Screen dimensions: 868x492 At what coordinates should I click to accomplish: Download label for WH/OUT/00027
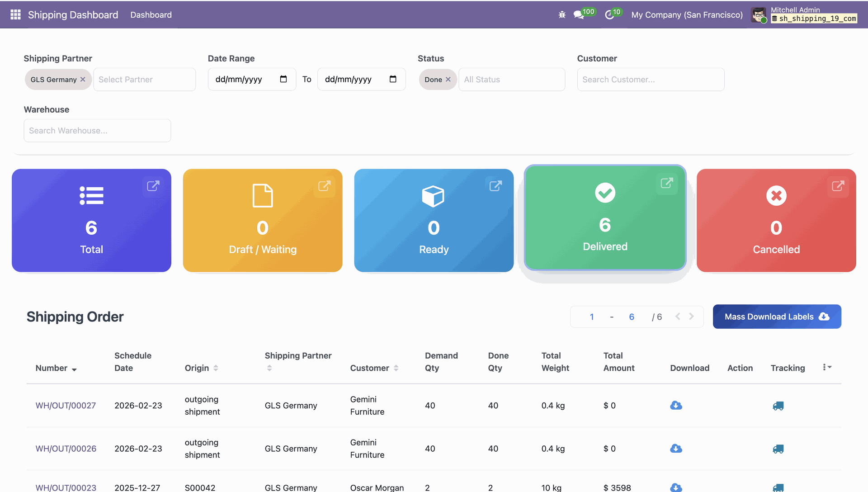(676, 406)
